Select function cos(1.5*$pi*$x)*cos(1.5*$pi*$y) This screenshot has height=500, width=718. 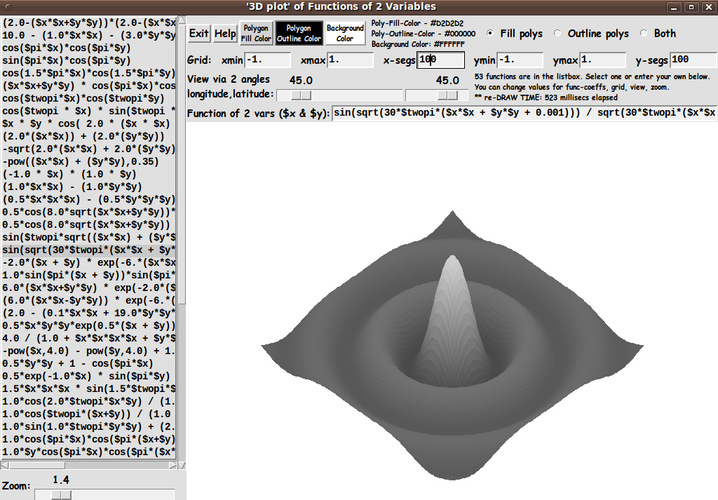88,73
